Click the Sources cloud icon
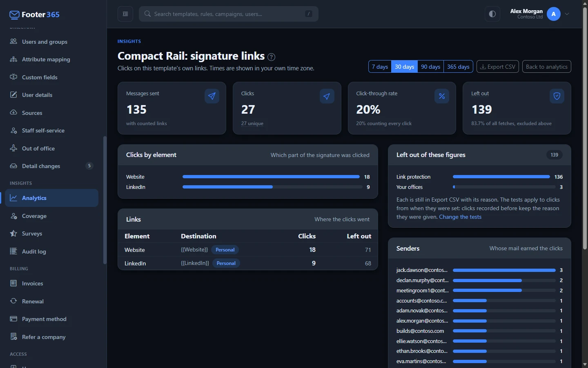The width and height of the screenshot is (588, 368). pyautogui.click(x=13, y=112)
